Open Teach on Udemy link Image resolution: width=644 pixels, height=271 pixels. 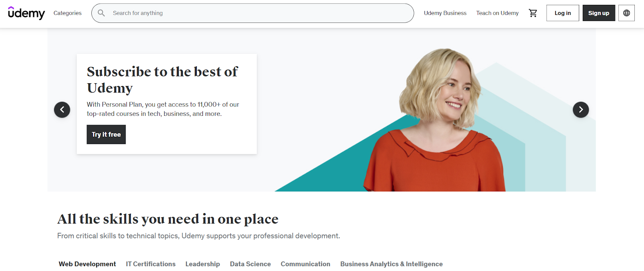coord(497,13)
